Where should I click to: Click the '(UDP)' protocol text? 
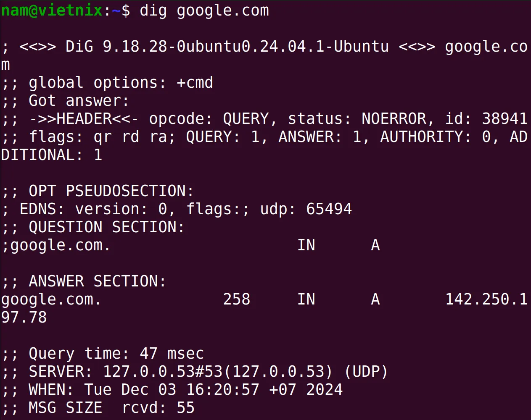click(x=366, y=372)
